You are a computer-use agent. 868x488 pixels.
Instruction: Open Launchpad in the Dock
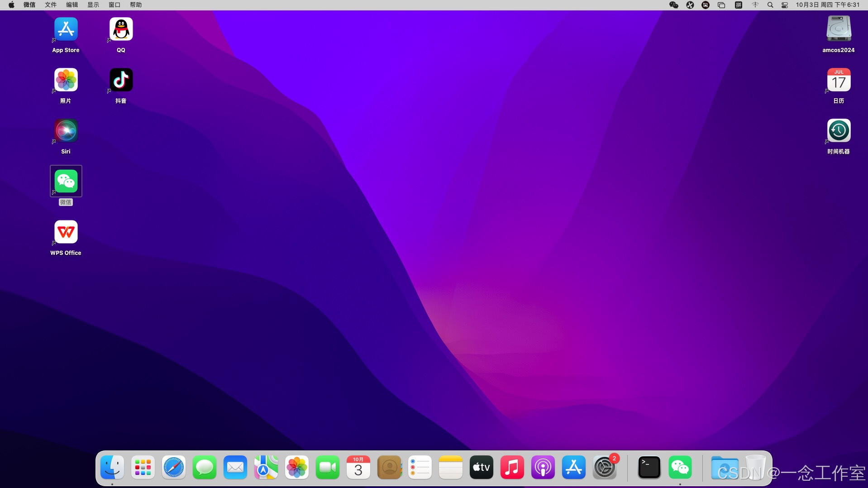click(x=143, y=468)
